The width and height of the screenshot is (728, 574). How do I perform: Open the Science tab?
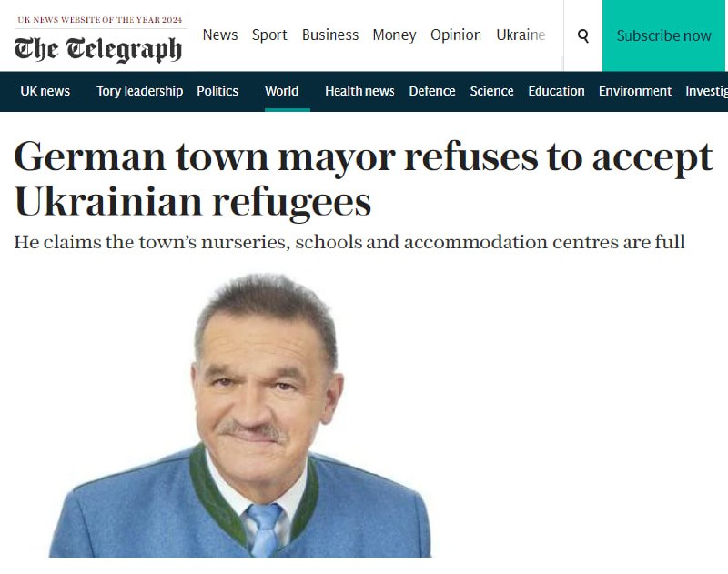tap(491, 91)
